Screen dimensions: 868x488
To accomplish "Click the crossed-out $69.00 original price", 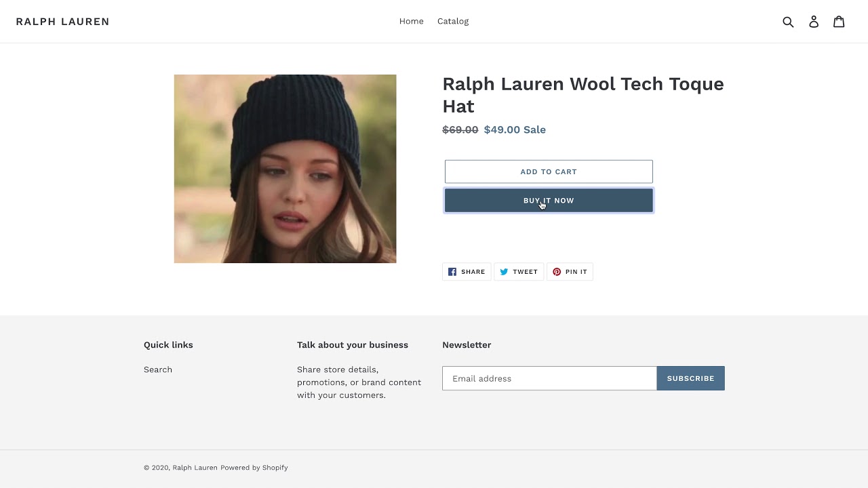I will pos(460,130).
